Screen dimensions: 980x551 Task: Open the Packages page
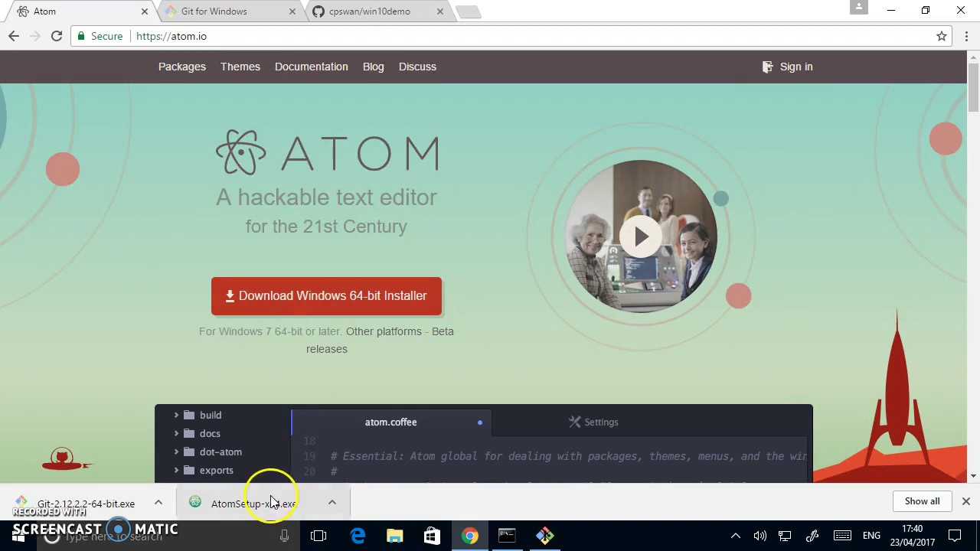tap(182, 67)
